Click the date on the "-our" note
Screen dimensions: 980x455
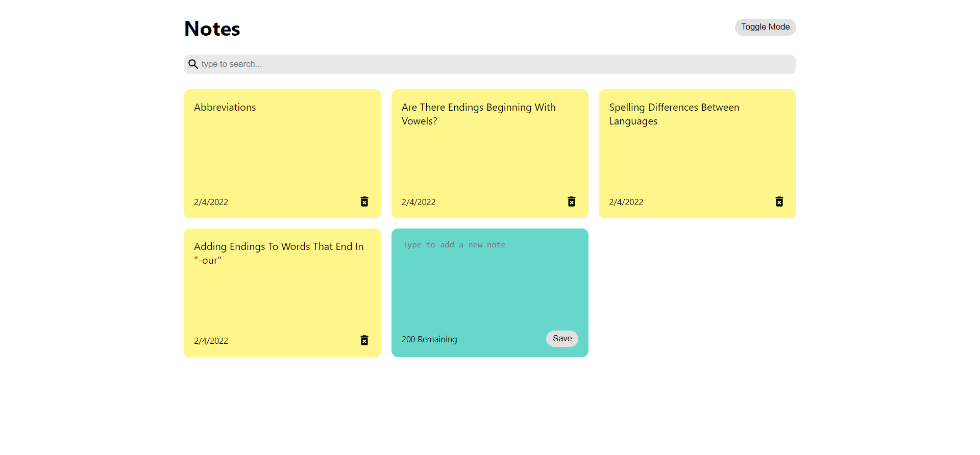point(211,341)
